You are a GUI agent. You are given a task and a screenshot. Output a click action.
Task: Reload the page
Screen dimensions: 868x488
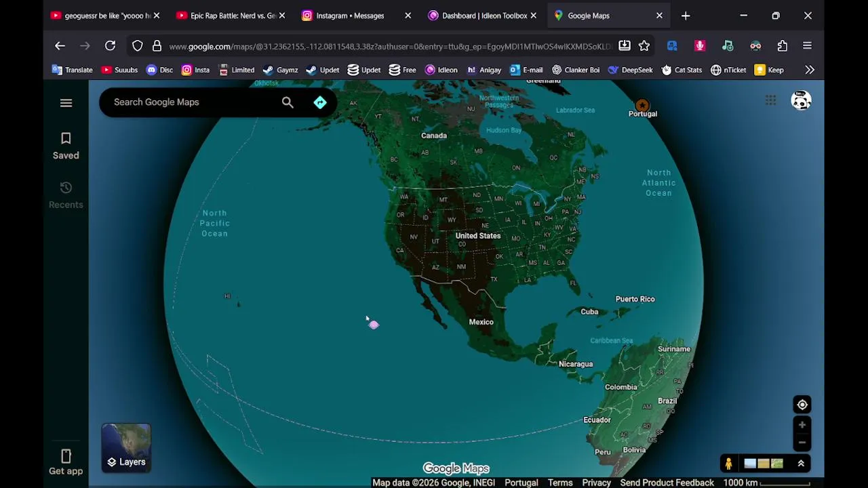click(x=110, y=46)
